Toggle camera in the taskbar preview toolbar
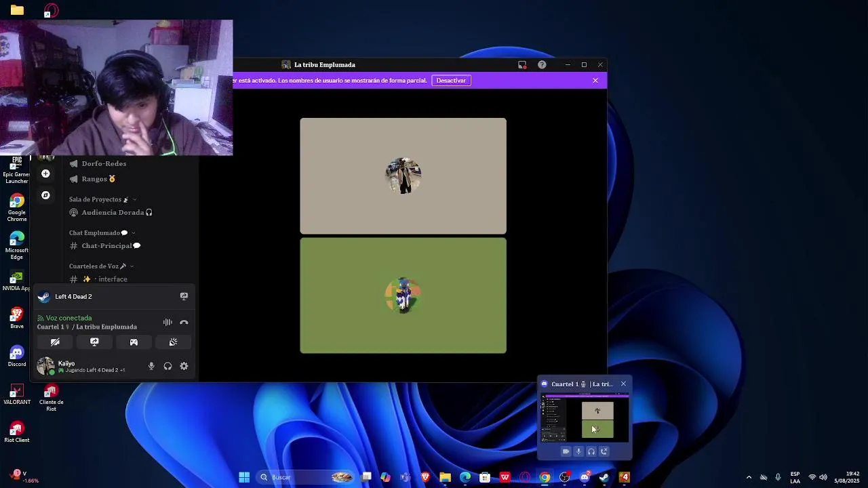The height and width of the screenshot is (488, 868). click(x=566, y=451)
